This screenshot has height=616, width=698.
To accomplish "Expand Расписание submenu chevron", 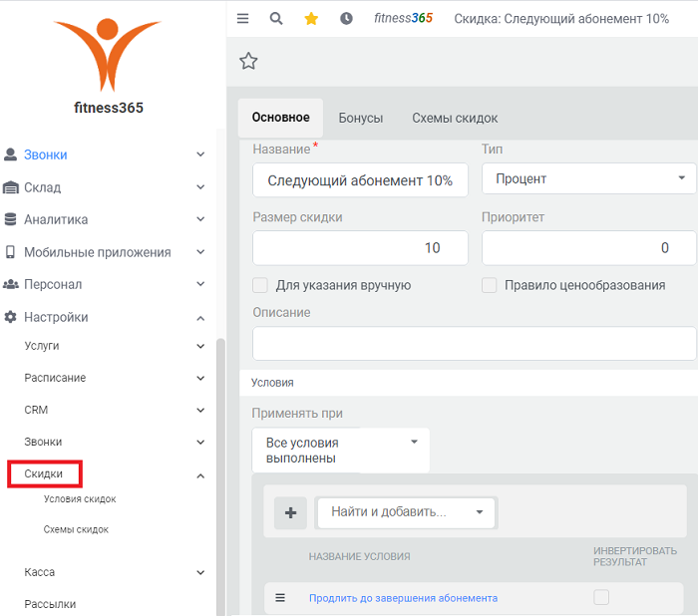I will click(200, 378).
